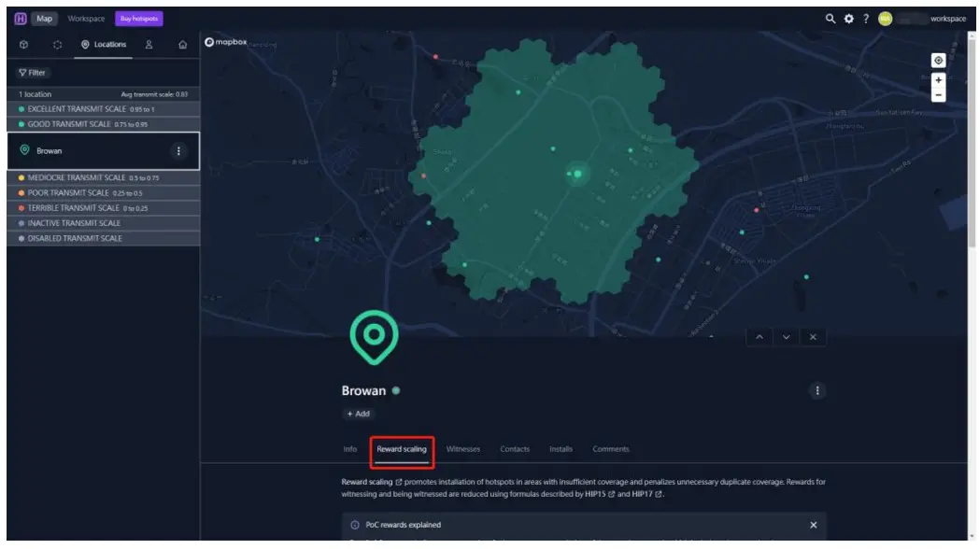Screen dimensions: 980x549
Task: Open the Contacts tab
Action: click(515, 449)
